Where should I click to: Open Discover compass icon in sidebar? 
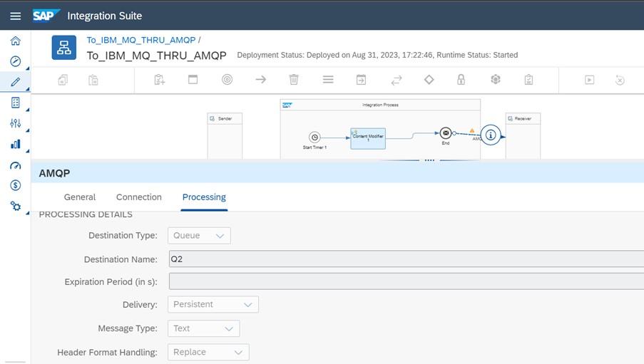pos(15,61)
